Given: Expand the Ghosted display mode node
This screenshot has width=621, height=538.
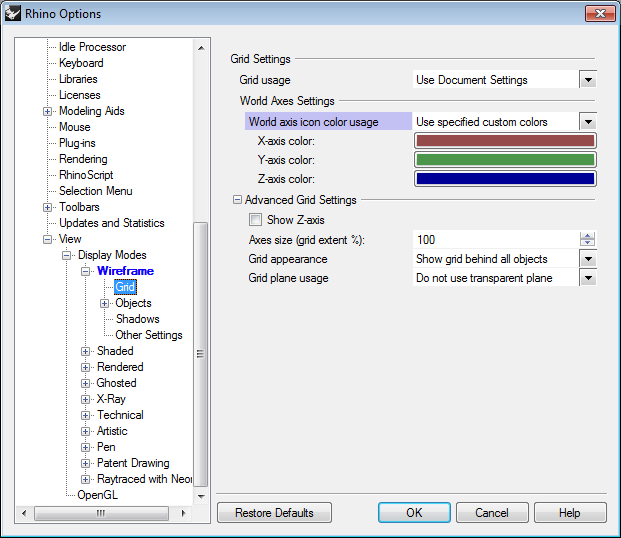Looking at the screenshot, I should tap(85, 383).
